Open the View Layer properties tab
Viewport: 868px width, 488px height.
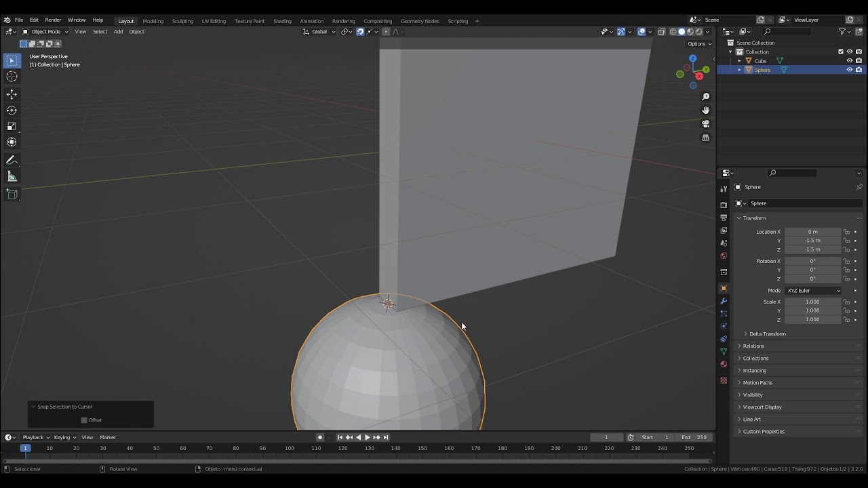click(x=724, y=230)
